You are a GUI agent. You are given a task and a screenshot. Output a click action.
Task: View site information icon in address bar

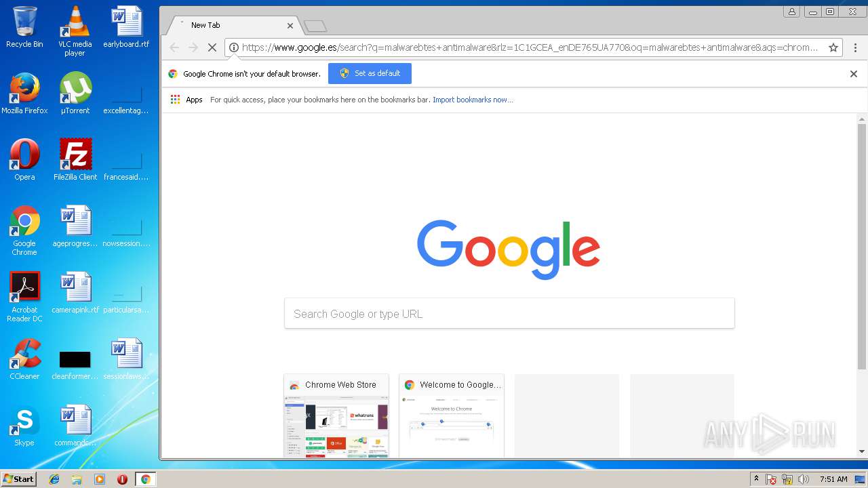point(234,47)
